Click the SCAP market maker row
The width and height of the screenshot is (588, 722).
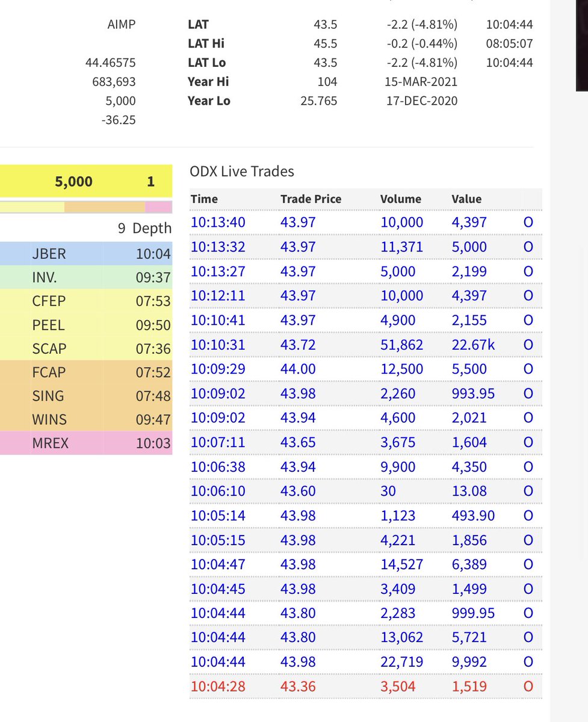[86, 348]
